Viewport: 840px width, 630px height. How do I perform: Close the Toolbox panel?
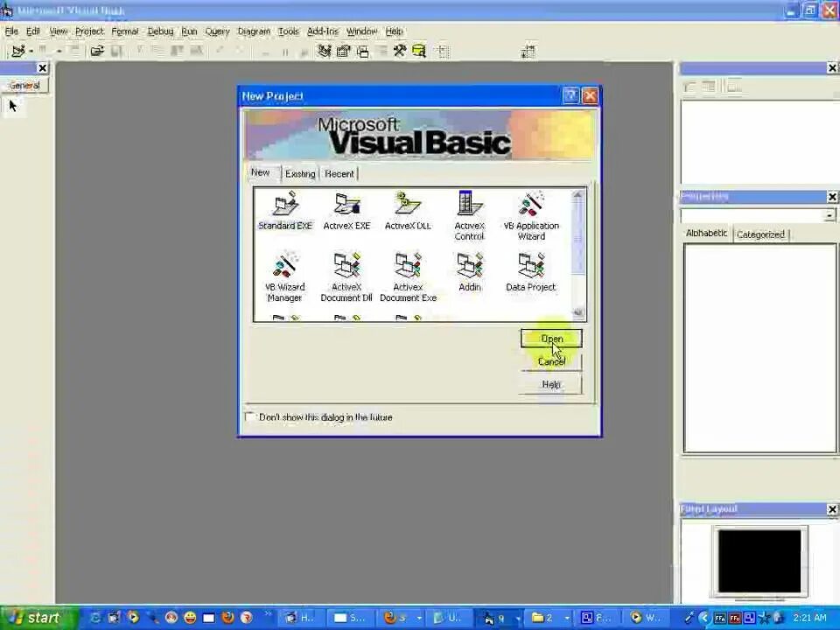pyautogui.click(x=42, y=68)
